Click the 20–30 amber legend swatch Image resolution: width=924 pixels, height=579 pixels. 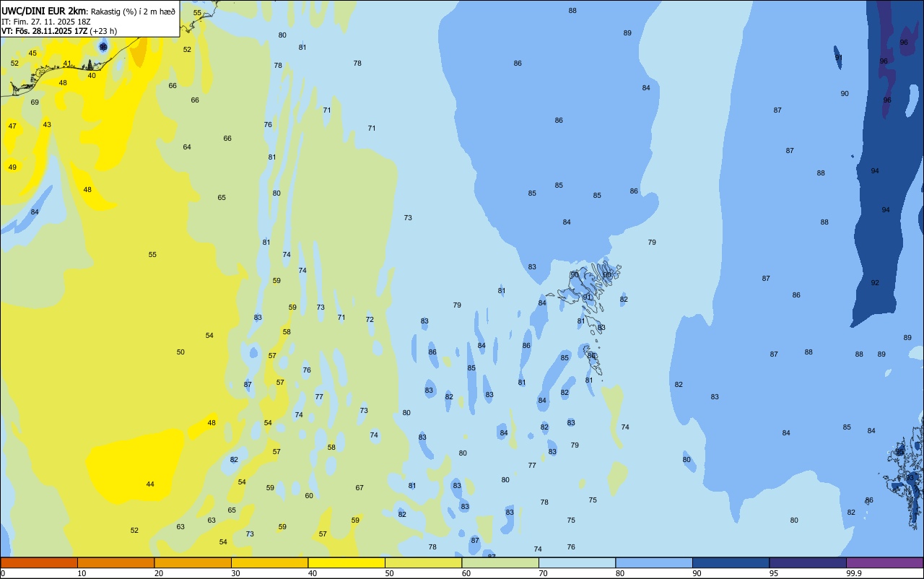[193, 562]
